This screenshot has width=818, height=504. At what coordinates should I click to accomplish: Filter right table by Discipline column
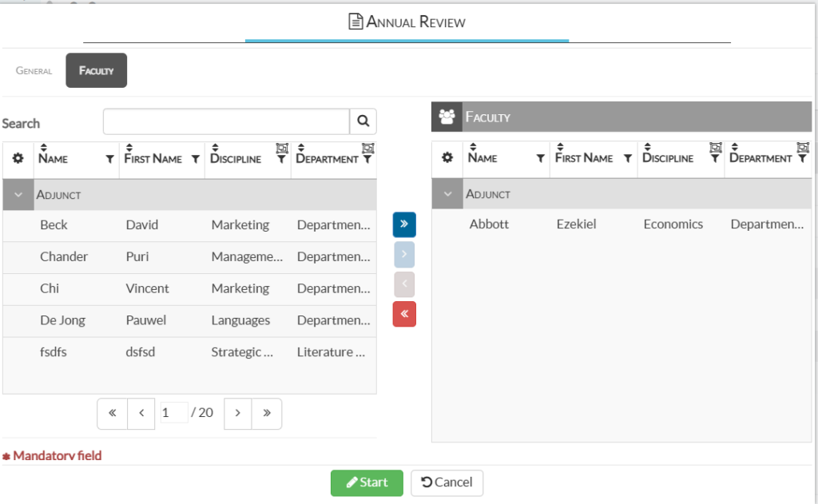pyautogui.click(x=715, y=159)
